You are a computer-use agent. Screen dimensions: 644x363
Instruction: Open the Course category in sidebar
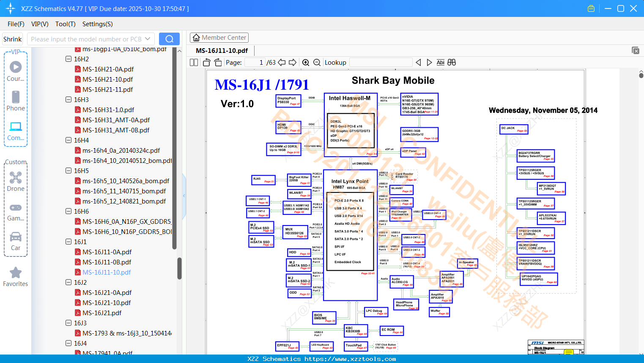click(16, 71)
